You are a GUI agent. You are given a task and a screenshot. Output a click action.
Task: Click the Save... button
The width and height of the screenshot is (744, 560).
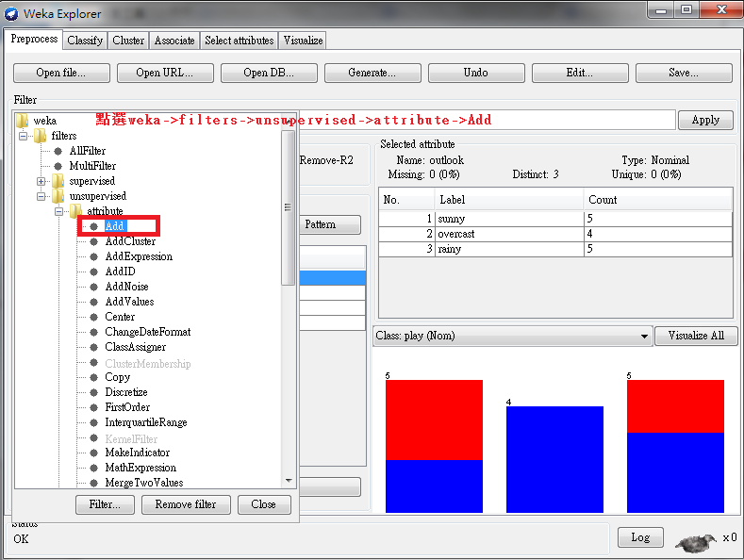click(684, 73)
